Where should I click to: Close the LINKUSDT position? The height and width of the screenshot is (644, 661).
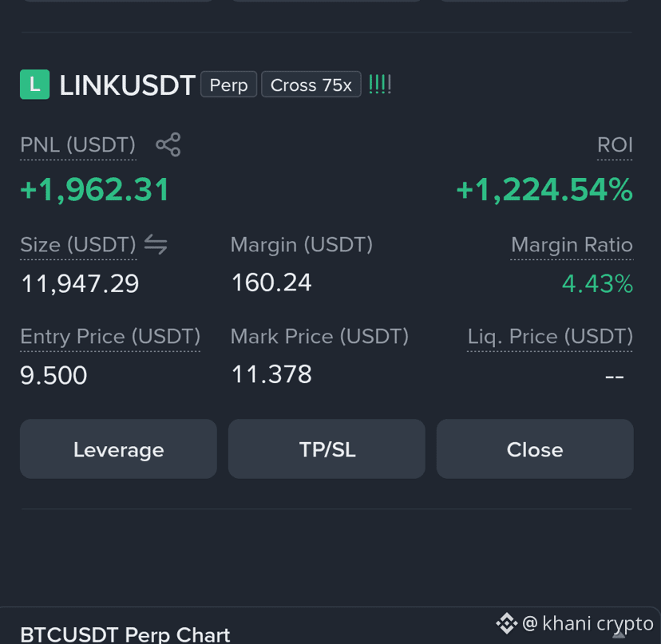point(535,448)
